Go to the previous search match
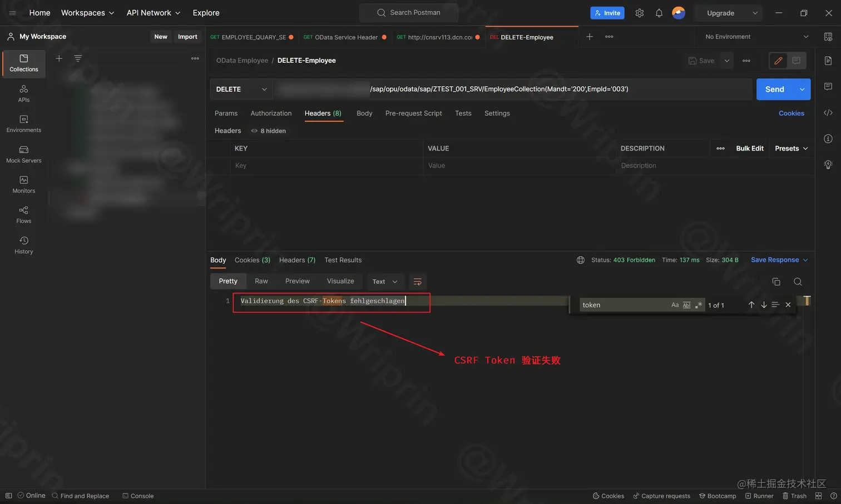Screen dimensions: 841x504 pos(751,305)
